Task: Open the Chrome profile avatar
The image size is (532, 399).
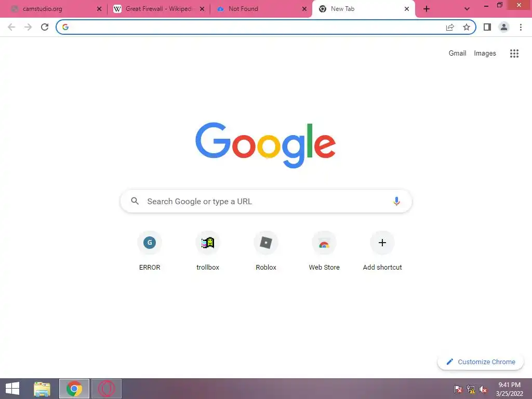Action: (x=504, y=27)
